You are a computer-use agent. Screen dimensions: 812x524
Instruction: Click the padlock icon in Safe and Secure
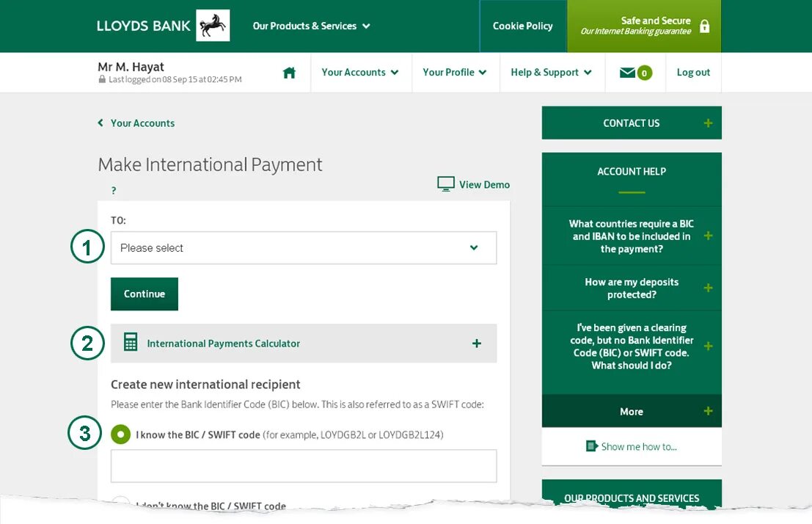(704, 26)
